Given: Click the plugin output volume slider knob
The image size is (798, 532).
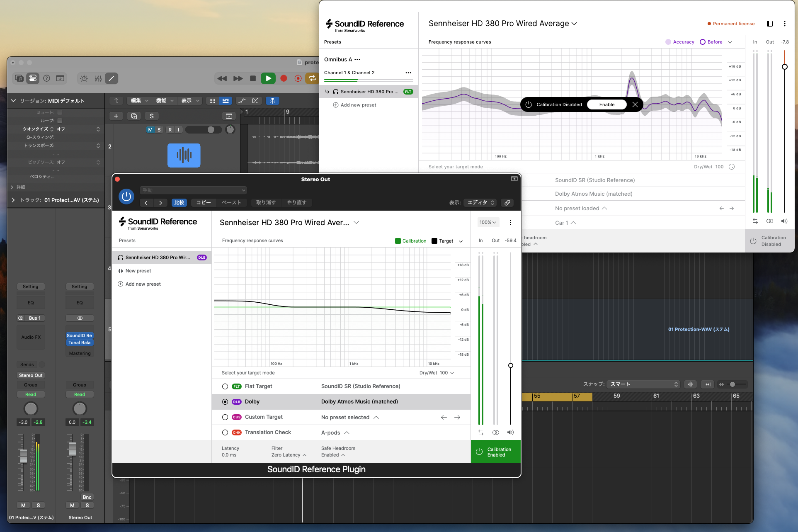Looking at the screenshot, I should click(511, 365).
